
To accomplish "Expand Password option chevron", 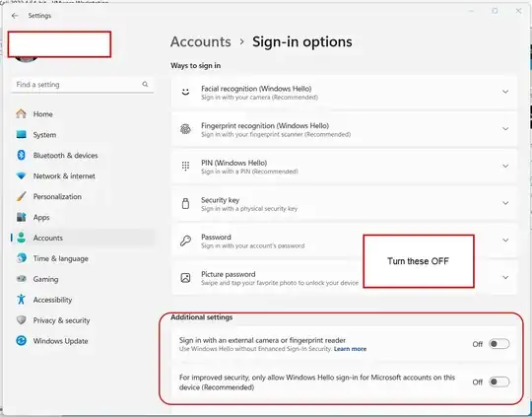I will click(505, 241).
